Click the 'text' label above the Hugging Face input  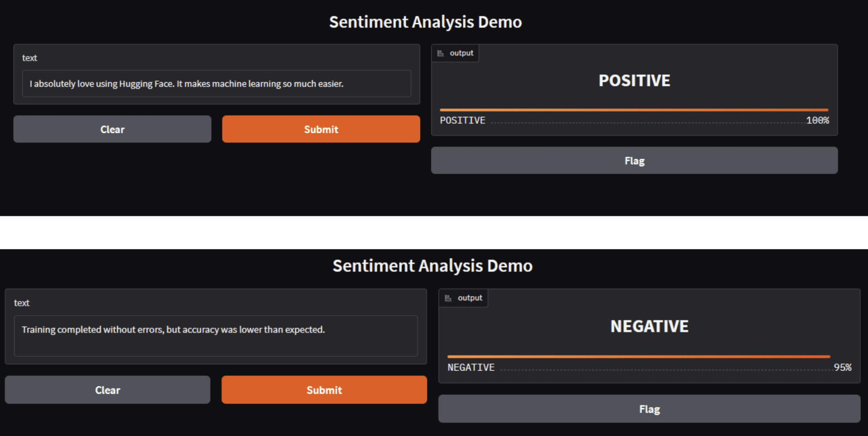pos(30,58)
